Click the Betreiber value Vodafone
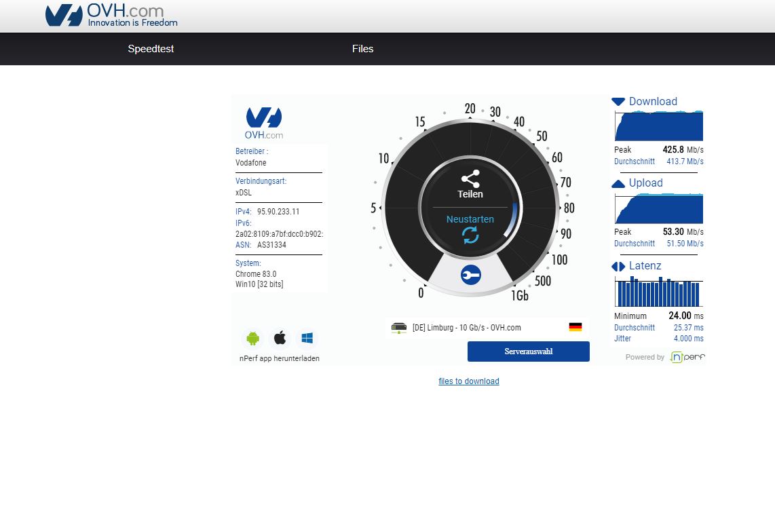 (x=250, y=163)
